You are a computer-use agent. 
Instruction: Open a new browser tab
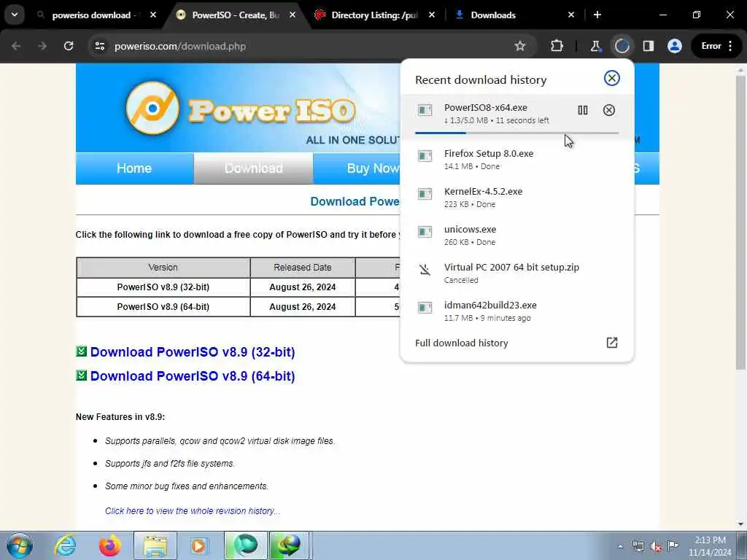coord(597,15)
